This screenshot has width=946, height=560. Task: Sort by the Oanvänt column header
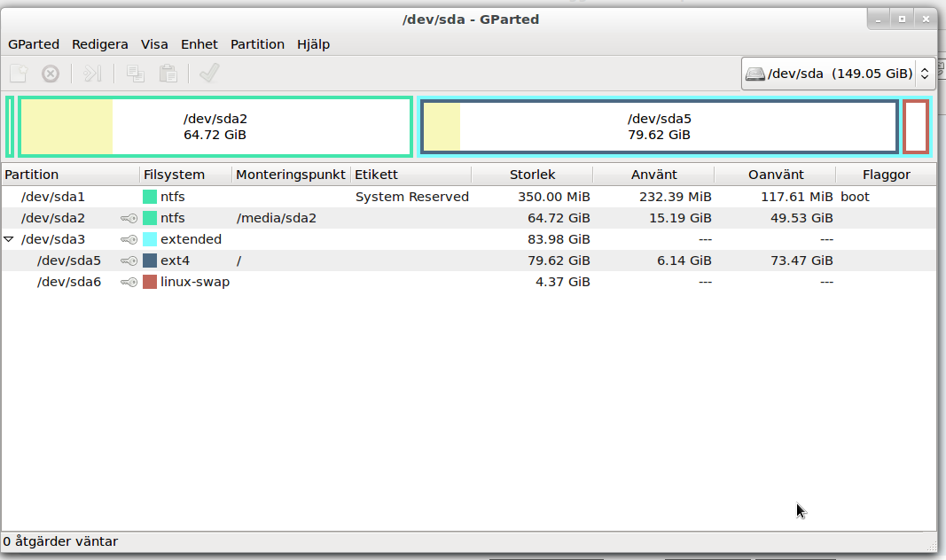[x=775, y=175]
